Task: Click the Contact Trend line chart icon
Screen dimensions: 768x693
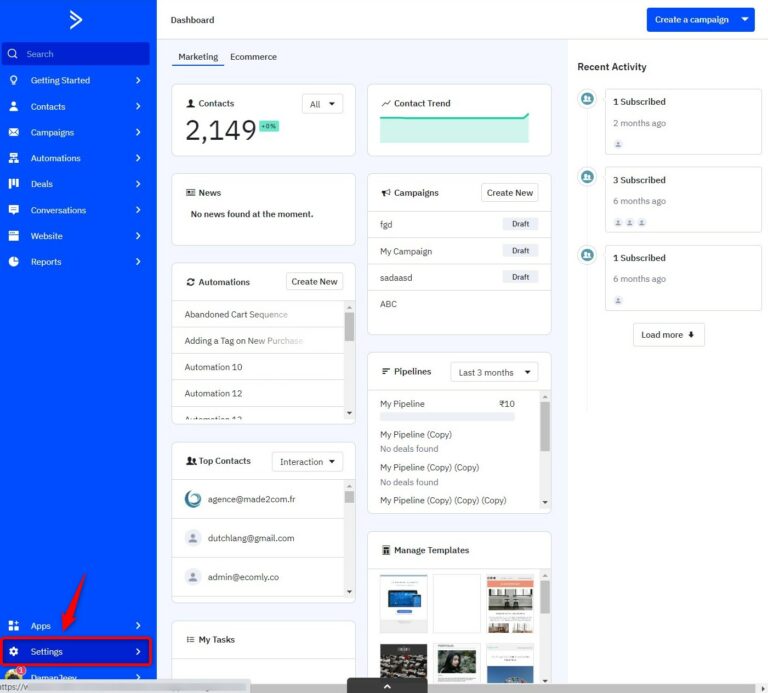Action: [386, 103]
